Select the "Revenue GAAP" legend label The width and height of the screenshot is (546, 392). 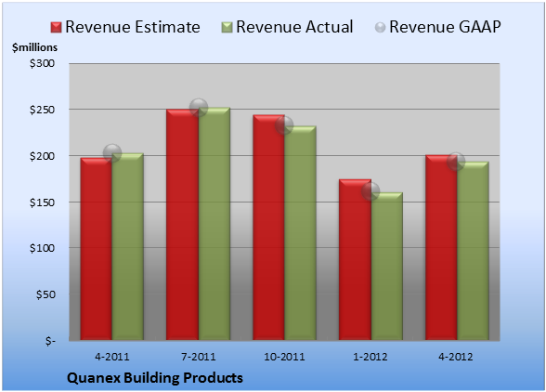coord(445,27)
